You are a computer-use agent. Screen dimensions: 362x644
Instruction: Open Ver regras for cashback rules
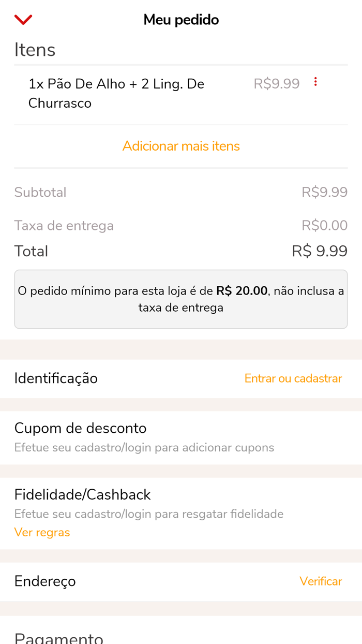(x=42, y=532)
